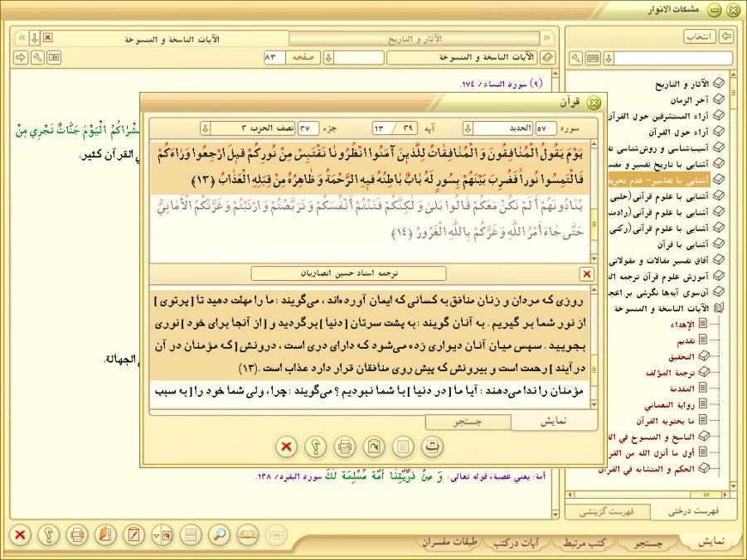Switch to the کتب مرتبط tab

584,543
